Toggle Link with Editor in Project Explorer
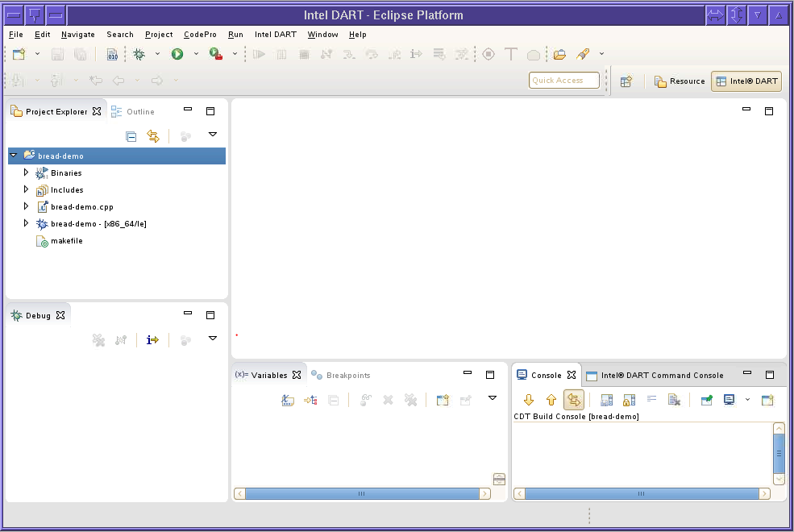The width and height of the screenshot is (794, 532). pyautogui.click(x=153, y=136)
